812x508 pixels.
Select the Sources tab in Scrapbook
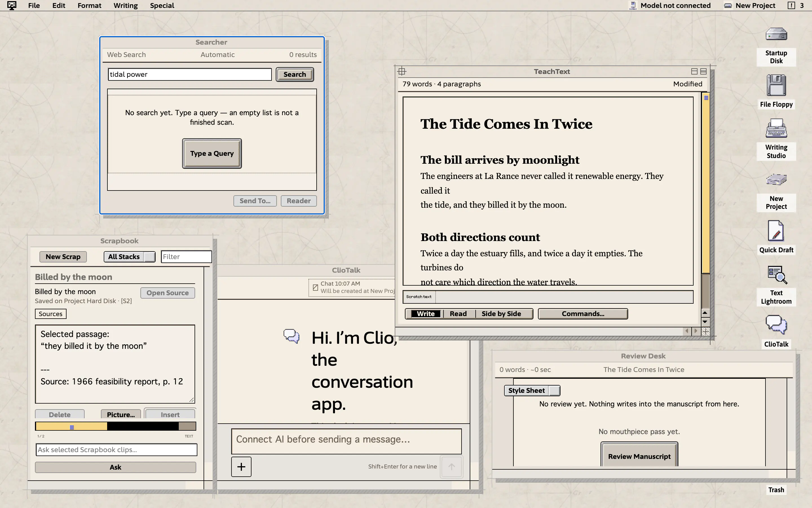click(x=50, y=314)
